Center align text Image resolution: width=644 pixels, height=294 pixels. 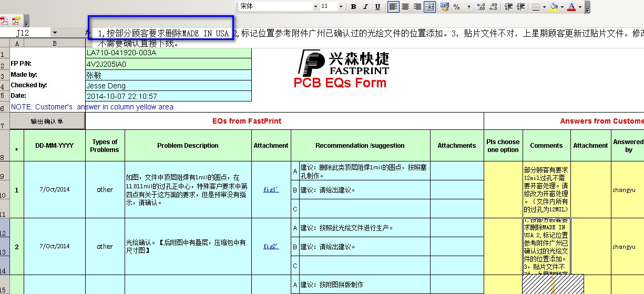pyautogui.click(x=405, y=7)
